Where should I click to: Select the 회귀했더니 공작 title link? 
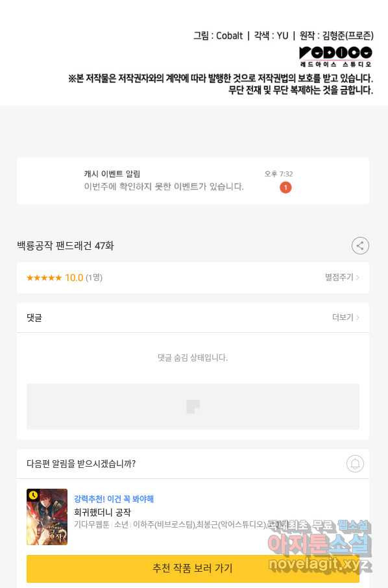pyautogui.click(x=103, y=512)
